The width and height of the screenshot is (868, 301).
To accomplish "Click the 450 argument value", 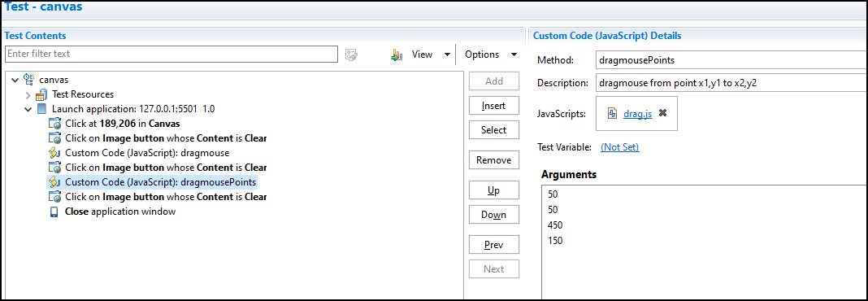I will pos(555,225).
